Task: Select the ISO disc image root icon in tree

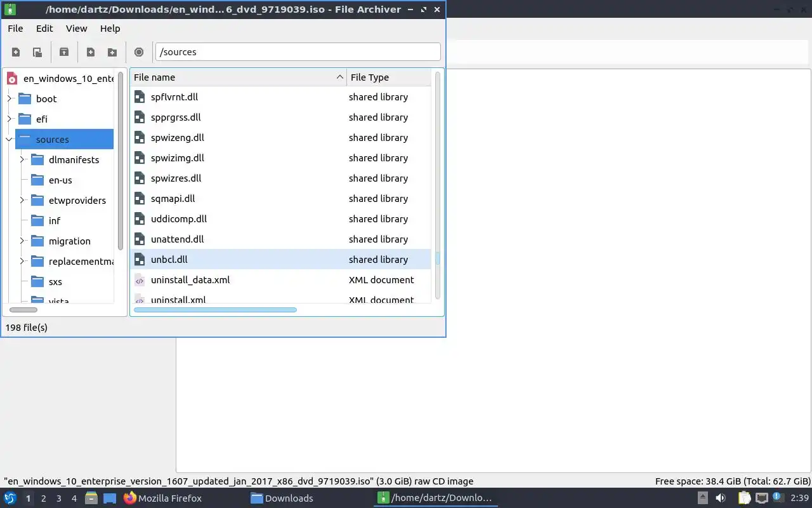Action: click(x=12, y=79)
